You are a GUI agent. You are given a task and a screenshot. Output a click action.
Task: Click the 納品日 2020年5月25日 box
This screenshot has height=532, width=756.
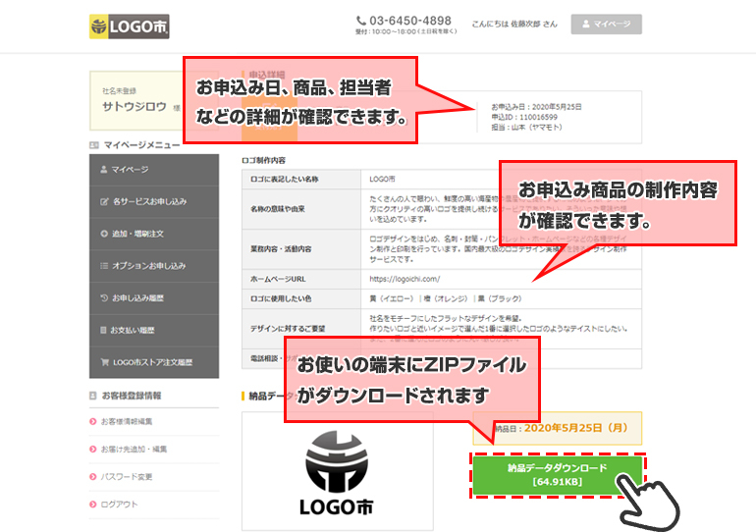pyautogui.click(x=558, y=428)
